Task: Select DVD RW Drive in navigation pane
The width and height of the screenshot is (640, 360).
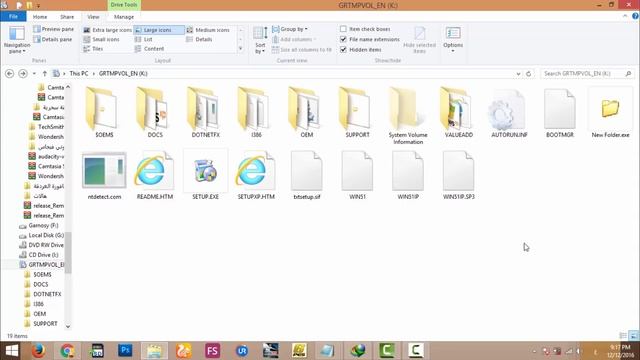Action: (x=41, y=245)
